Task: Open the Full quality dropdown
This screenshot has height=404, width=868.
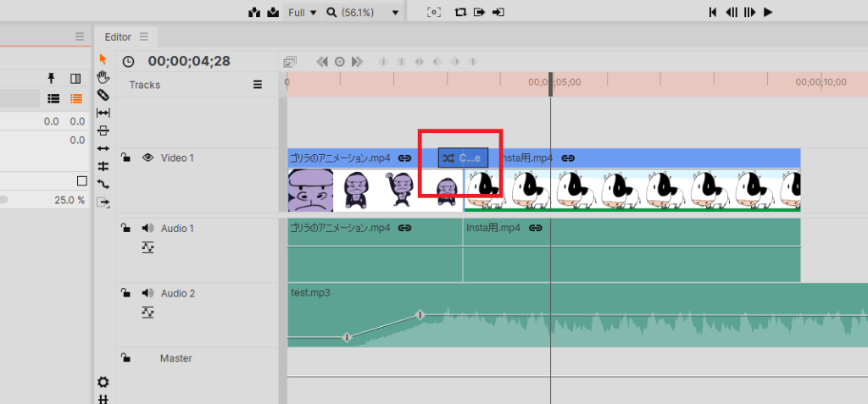Action: click(303, 12)
